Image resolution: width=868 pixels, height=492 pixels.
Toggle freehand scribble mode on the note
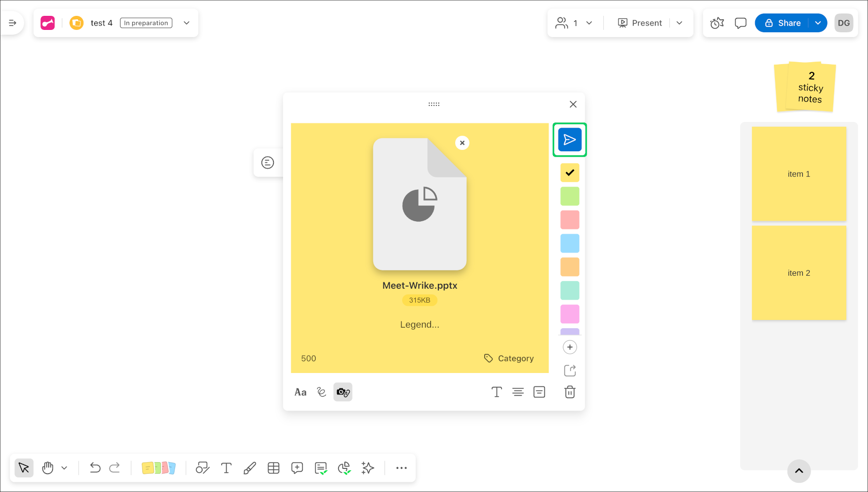coord(321,392)
